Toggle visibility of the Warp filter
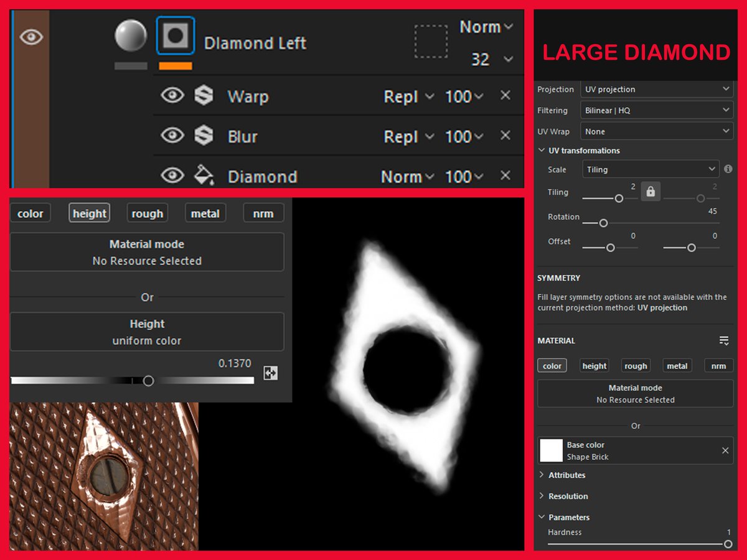Viewport: 747px width, 560px height. tap(172, 96)
